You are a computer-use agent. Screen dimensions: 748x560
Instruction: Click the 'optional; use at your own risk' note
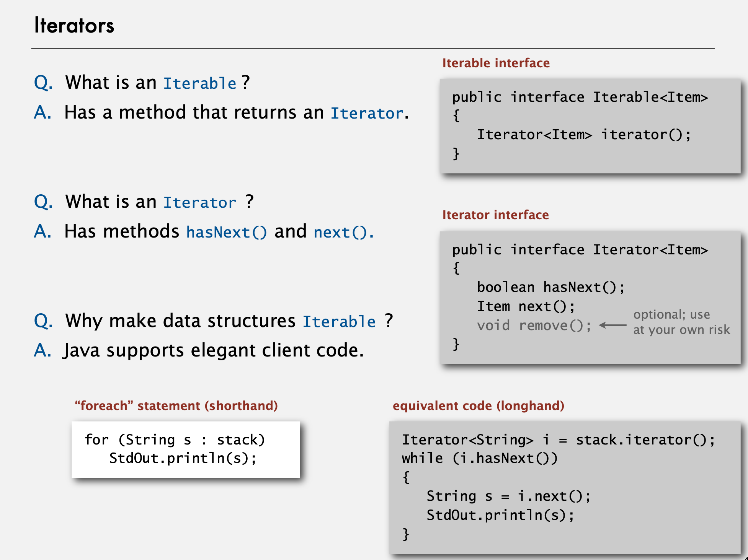pos(681,322)
